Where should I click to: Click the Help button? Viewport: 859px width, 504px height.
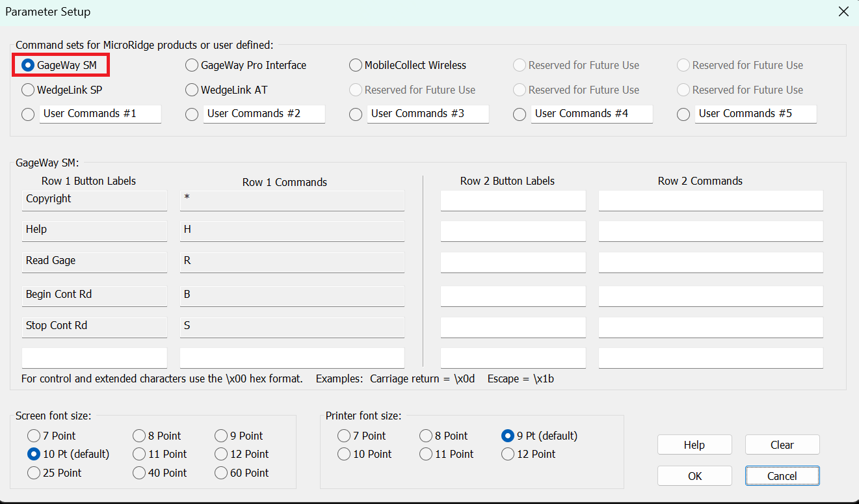point(694,445)
